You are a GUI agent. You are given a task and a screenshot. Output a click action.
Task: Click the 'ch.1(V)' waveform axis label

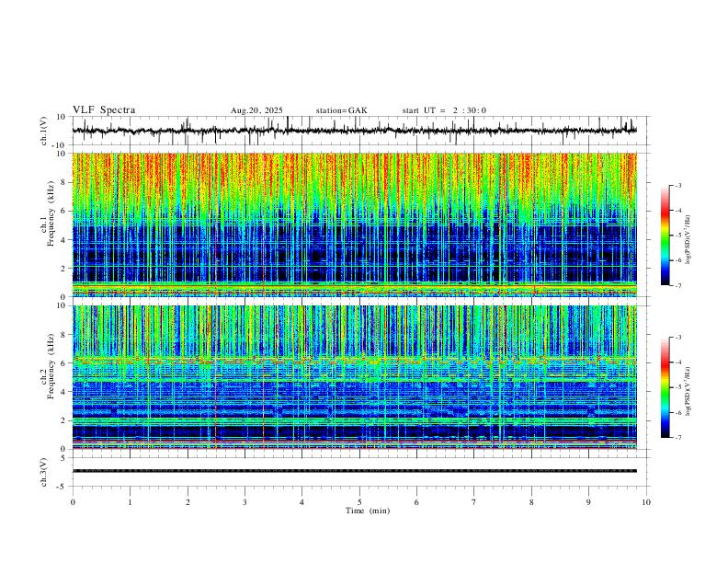point(44,131)
